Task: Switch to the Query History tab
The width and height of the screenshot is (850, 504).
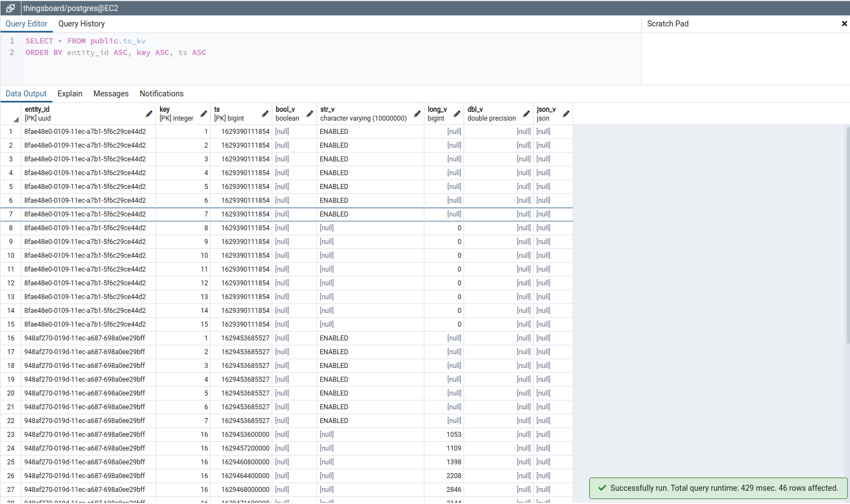Action: pos(81,24)
